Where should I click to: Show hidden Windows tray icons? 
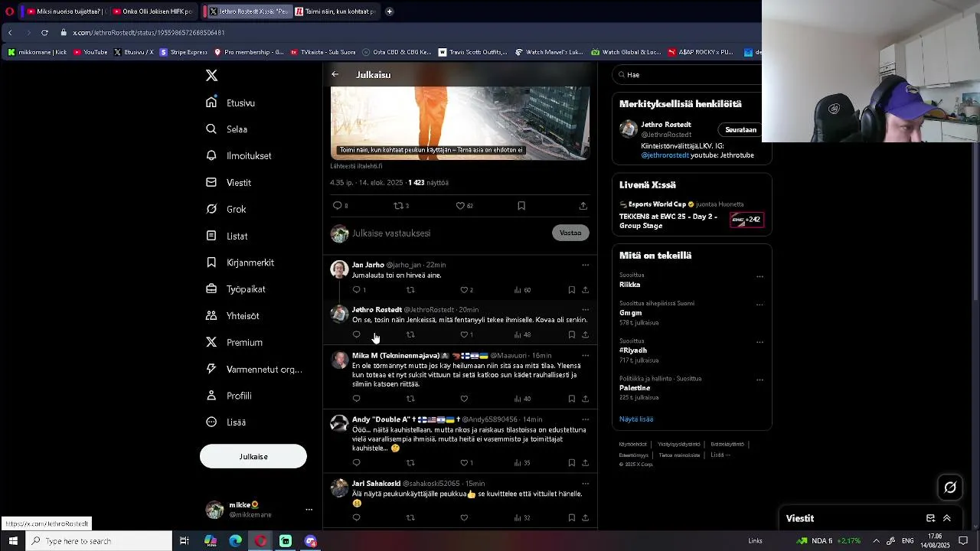click(876, 541)
